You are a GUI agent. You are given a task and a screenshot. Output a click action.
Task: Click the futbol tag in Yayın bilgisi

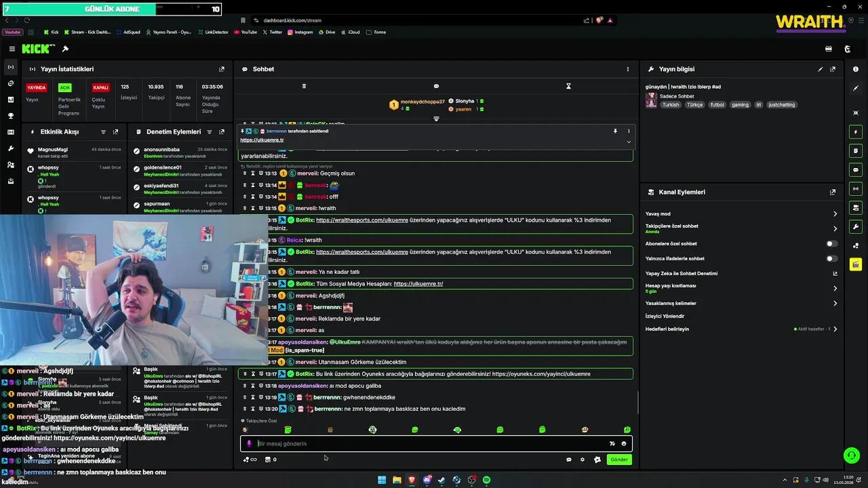(717, 105)
